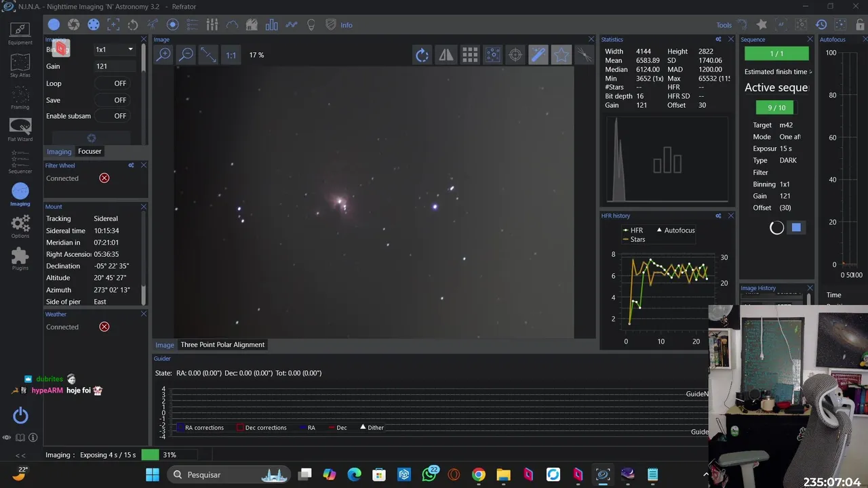Open the Flat Wizard
Viewport: 868px width, 488px height.
coord(20,129)
